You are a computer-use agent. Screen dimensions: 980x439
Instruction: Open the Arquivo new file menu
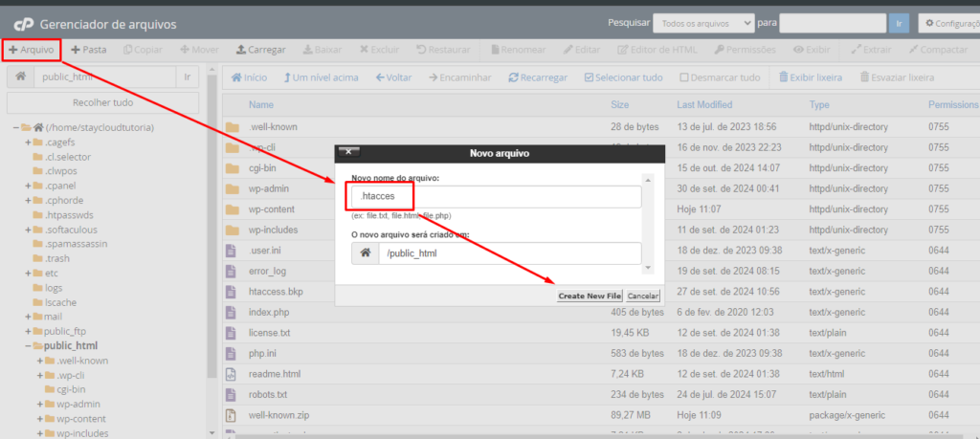(x=32, y=50)
